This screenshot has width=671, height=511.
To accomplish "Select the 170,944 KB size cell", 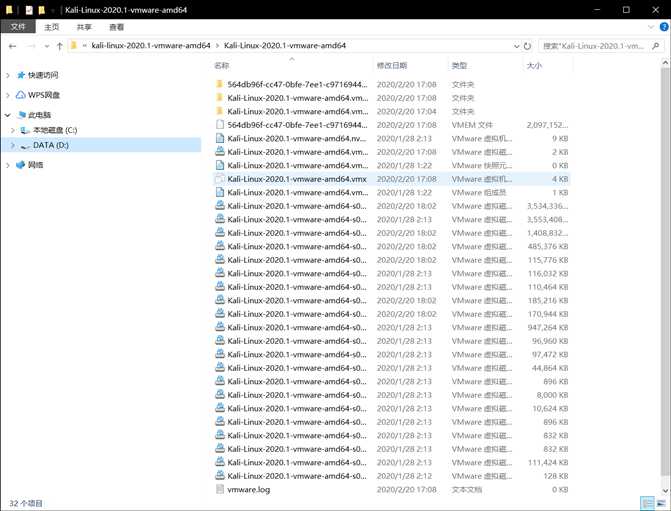I will tap(548, 314).
